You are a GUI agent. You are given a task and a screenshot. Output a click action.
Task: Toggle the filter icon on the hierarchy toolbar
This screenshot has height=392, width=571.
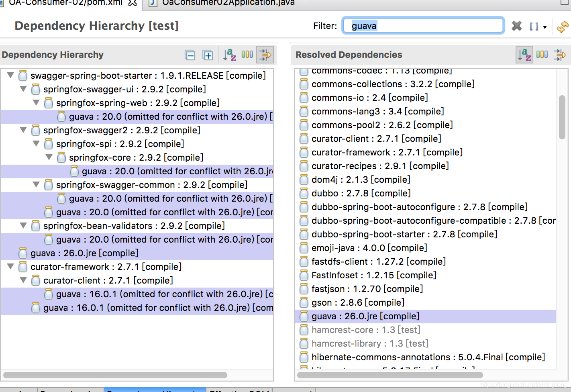pyautogui.click(x=265, y=55)
